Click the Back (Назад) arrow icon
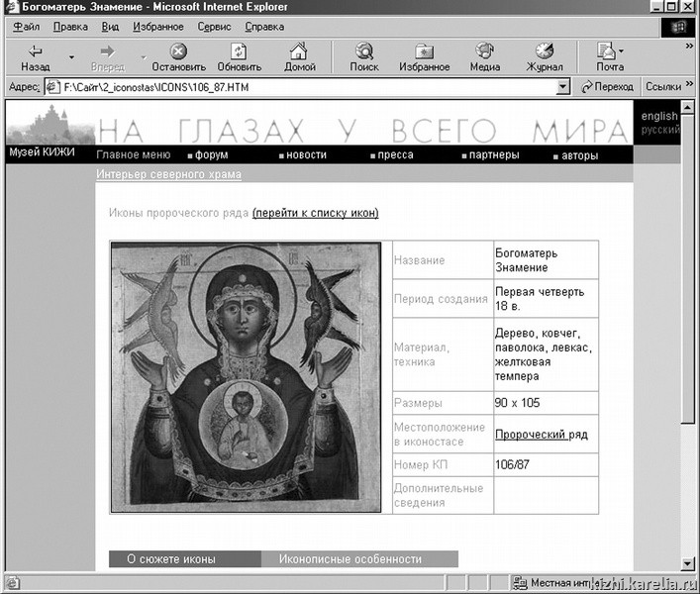The width and height of the screenshot is (700, 594). pyautogui.click(x=35, y=51)
